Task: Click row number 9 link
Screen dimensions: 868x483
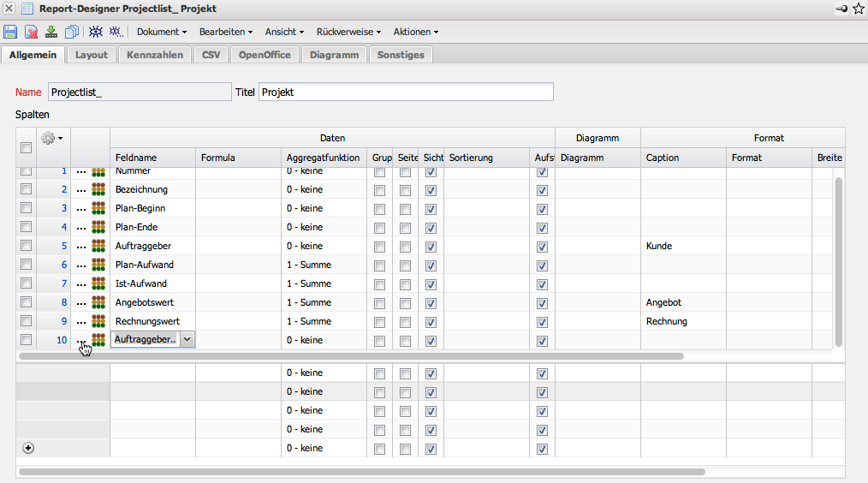Action: click(63, 321)
